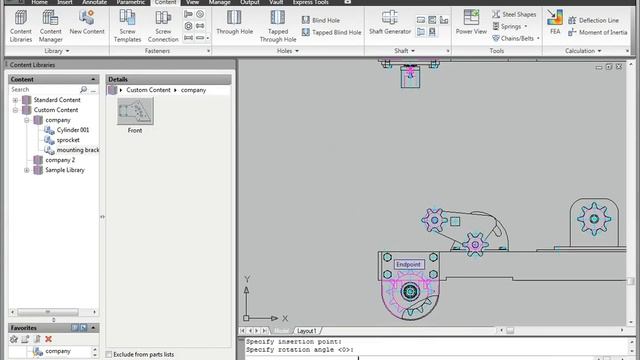Collapse the Custom Content node
Screen dimensions: 640x360
click(x=15, y=110)
